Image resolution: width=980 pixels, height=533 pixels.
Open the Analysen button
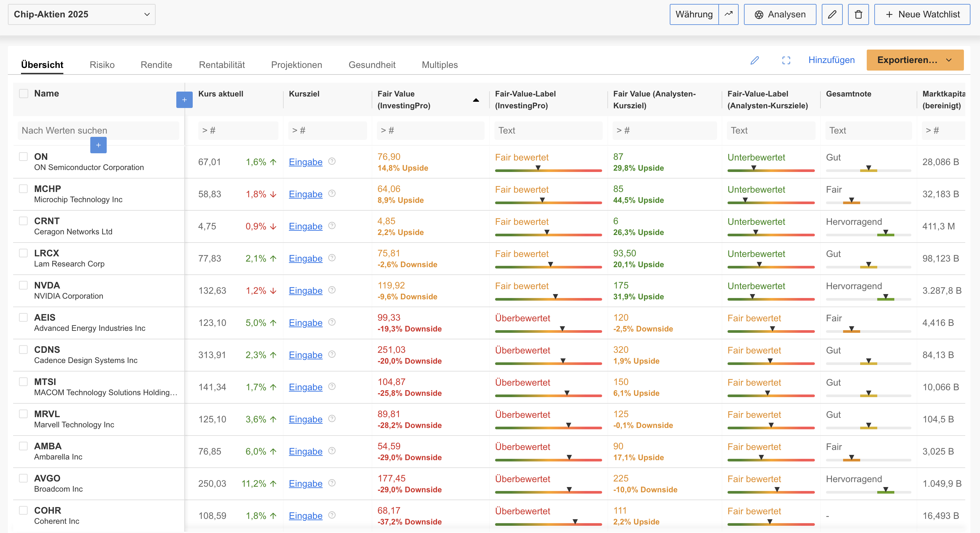780,14
